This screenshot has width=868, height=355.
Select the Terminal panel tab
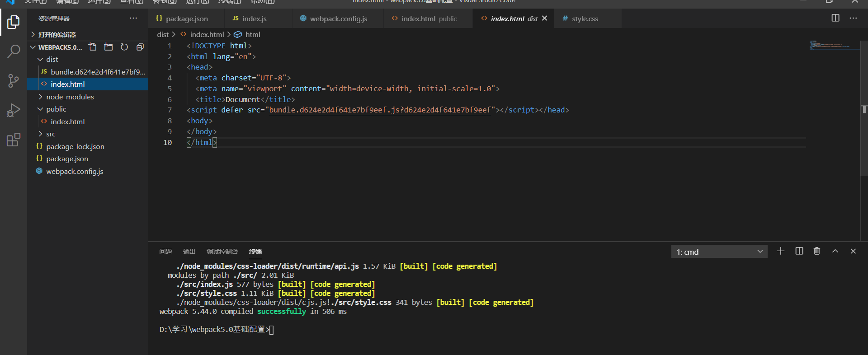point(255,252)
